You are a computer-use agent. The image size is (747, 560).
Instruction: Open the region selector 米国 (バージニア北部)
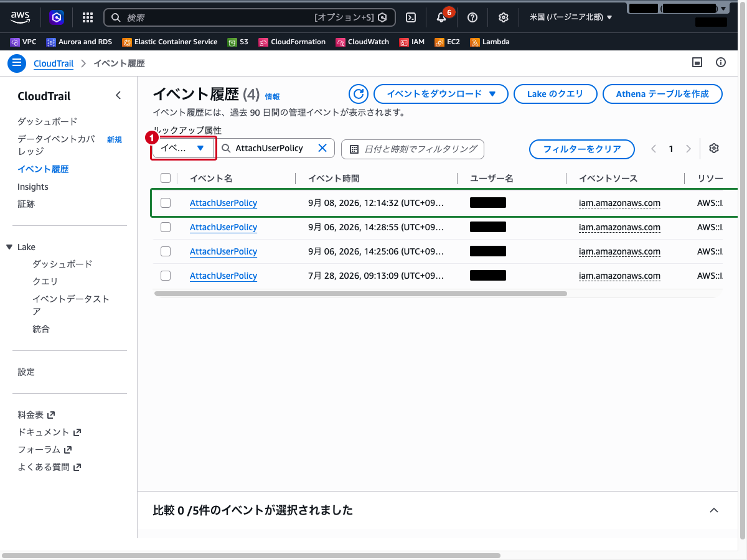pos(571,17)
